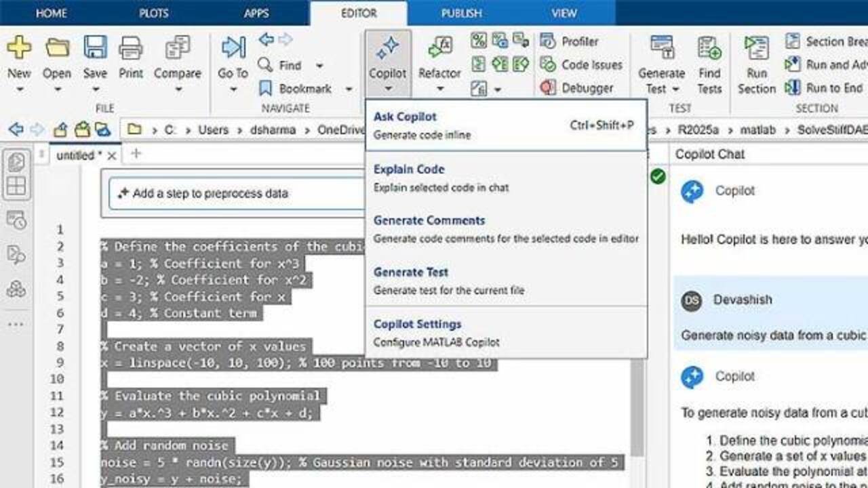The image size is (868, 488).
Task: Click the Find Tests icon
Action: coord(709,49)
